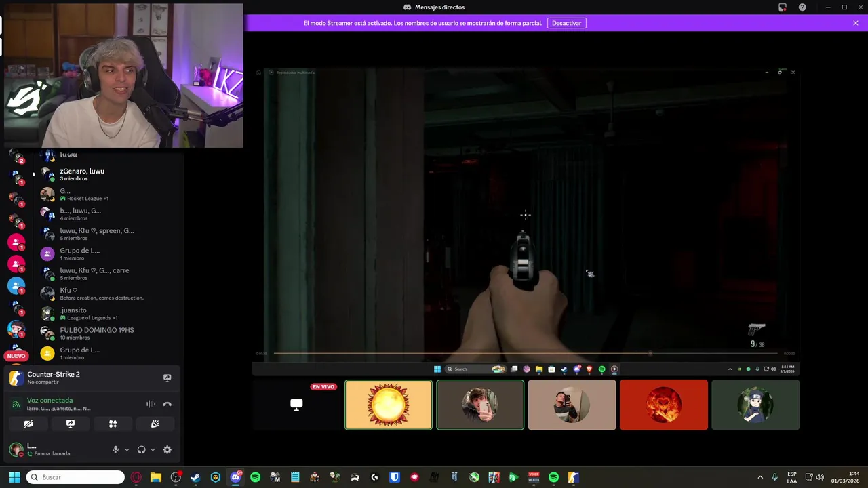Mute the microphone in the user panel

click(115, 449)
